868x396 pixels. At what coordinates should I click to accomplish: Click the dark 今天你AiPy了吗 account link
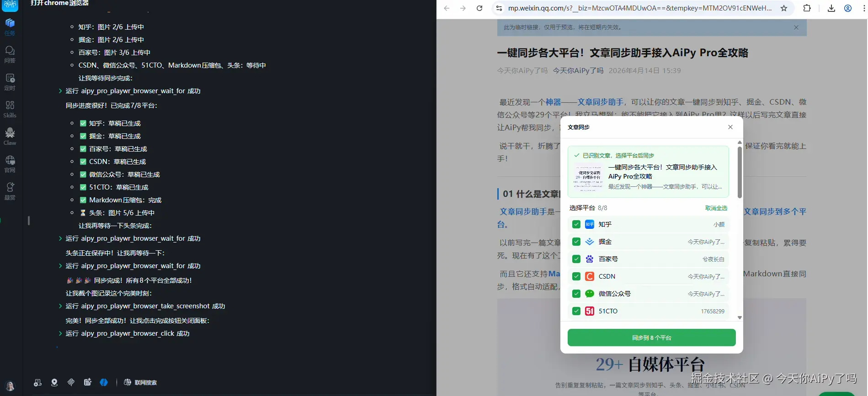pos(578,70)
